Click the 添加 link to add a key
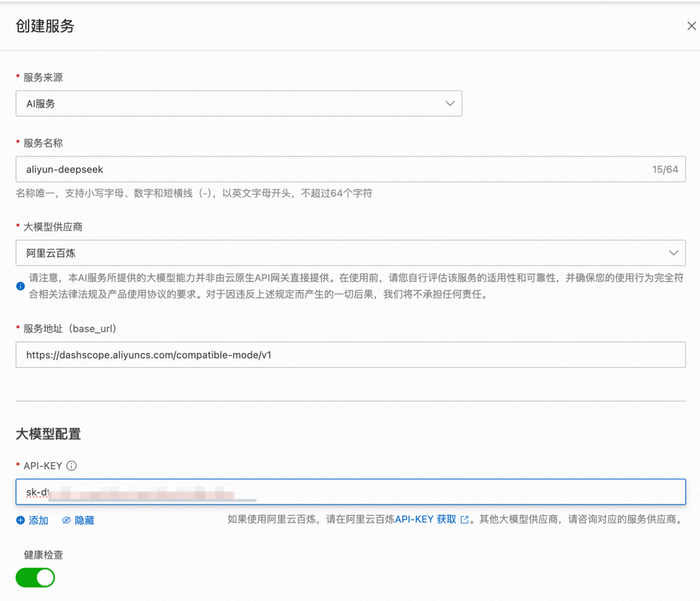Image resolution: width=700 pixels, height=601 pixels. pos(38,520)
